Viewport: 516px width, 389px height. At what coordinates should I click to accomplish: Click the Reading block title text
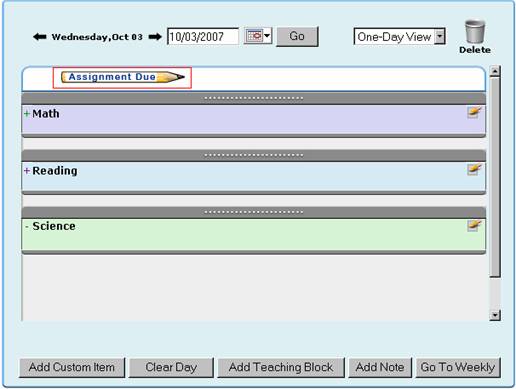tap(55, 171)
